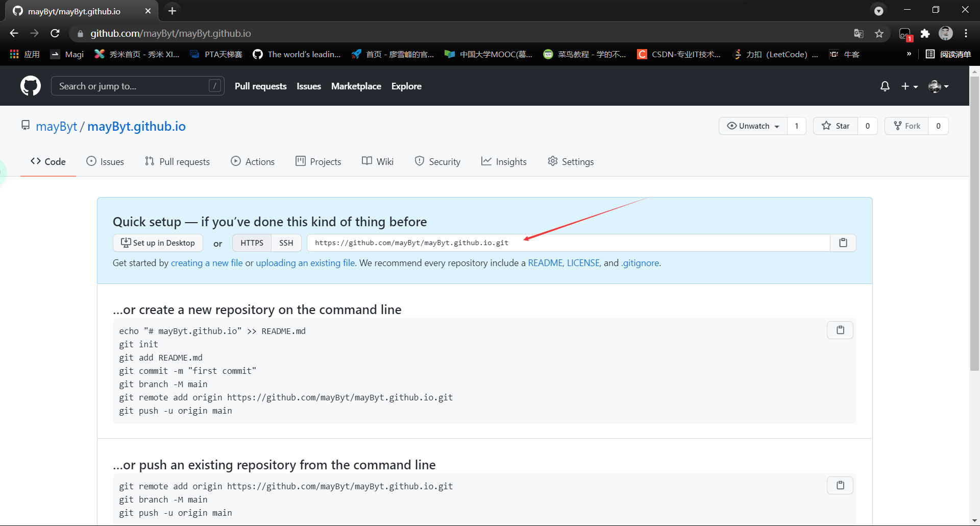Open a new browser tab
This screenshot has width=980, height=526.
coord(172,11)
